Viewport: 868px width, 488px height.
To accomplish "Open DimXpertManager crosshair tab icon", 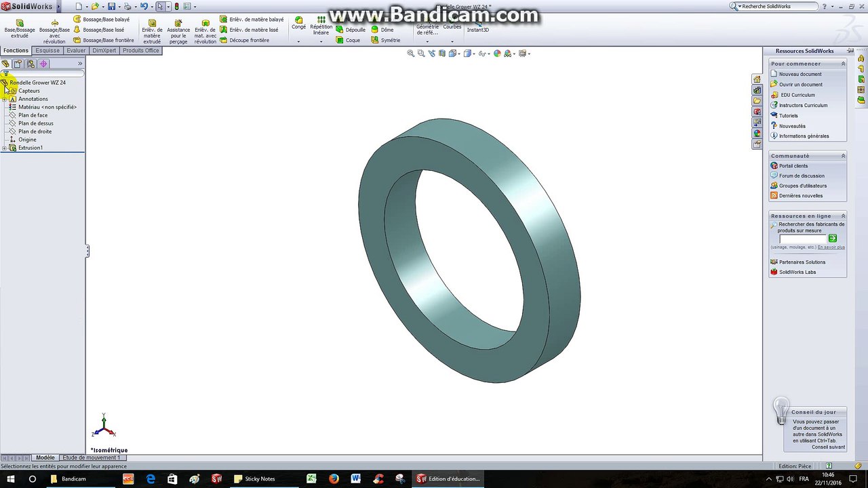I will pyautogui.click(x=43, y=64).
